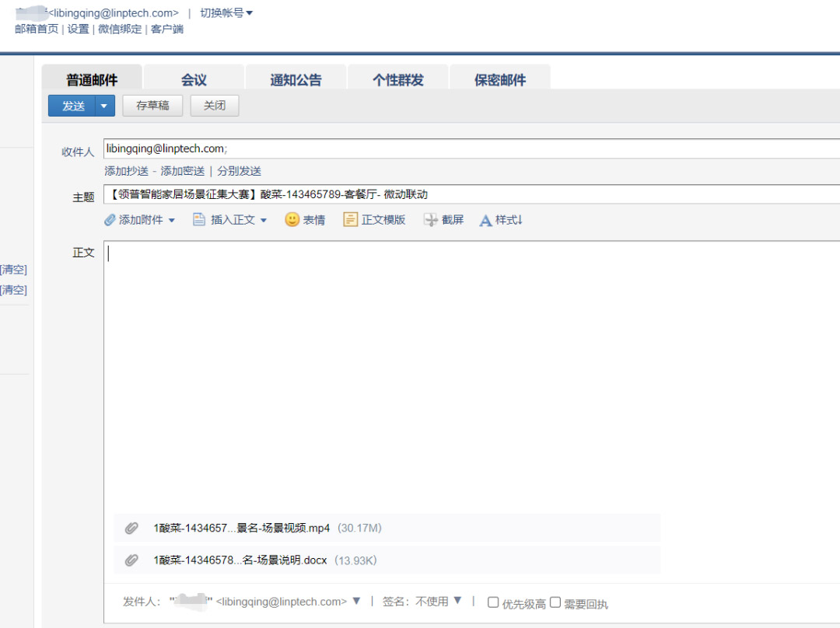Switch to the Meeting tab
This screenshot has width=840, height=628.
point(194,80)
